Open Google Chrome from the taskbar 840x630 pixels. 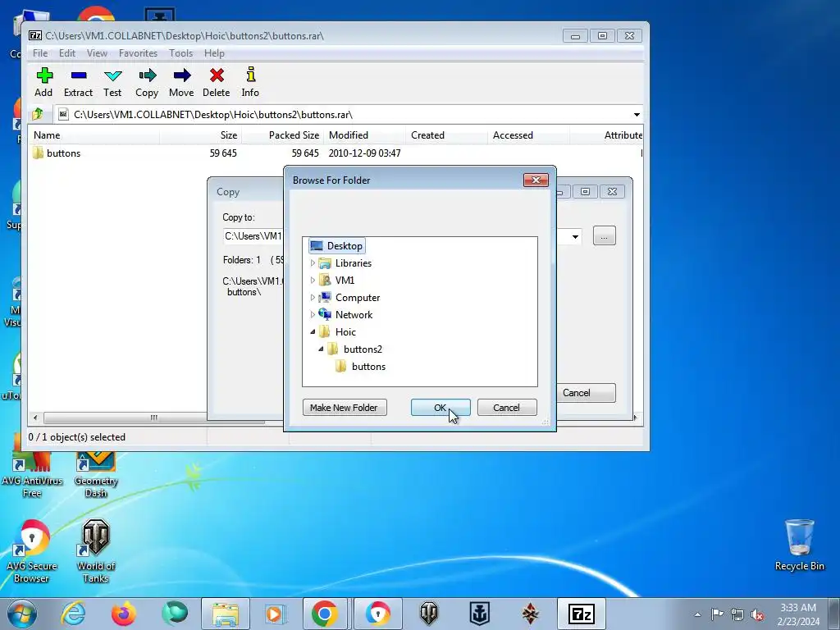[x=325, y=614]
